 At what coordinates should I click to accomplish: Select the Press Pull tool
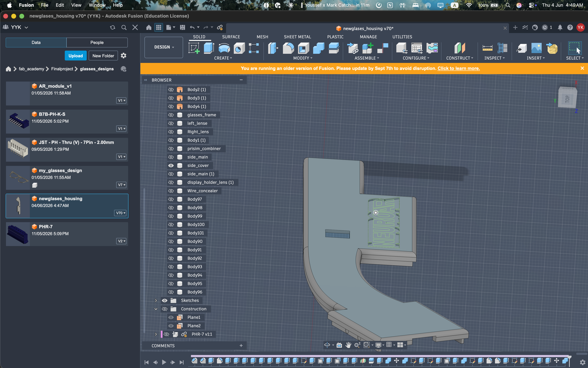click(273, 48)
